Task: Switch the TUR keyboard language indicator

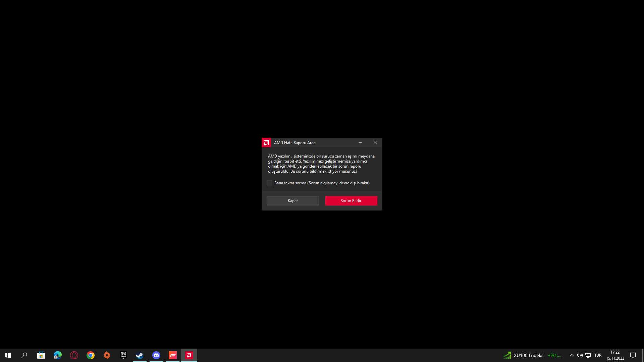Action: pos(598,355)
